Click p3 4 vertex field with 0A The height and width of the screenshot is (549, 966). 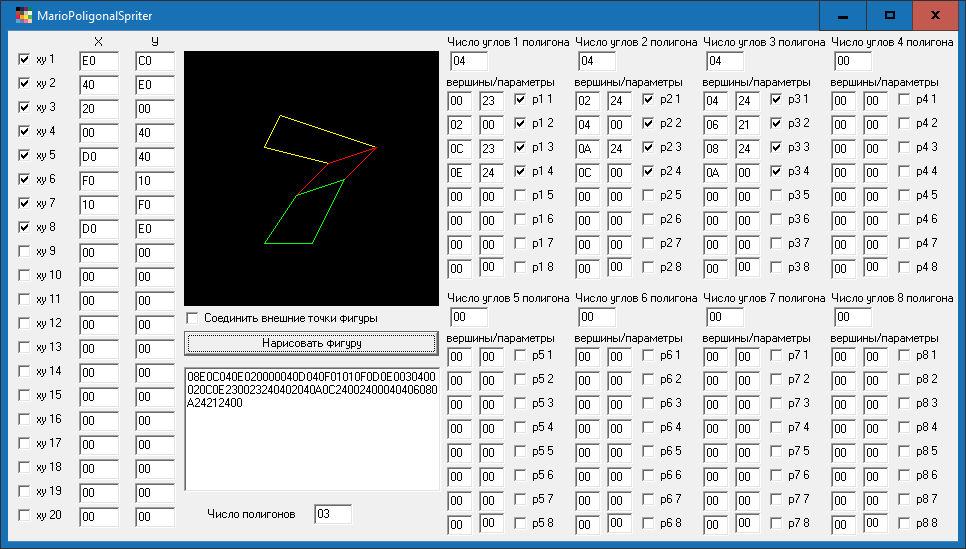click(715, 173)
